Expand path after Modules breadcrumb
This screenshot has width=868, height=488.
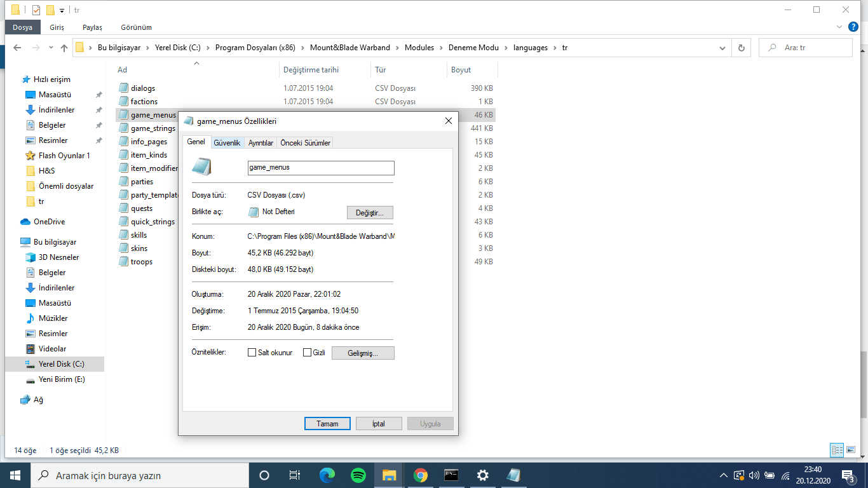pyautogui.click(x=441, y=48)
